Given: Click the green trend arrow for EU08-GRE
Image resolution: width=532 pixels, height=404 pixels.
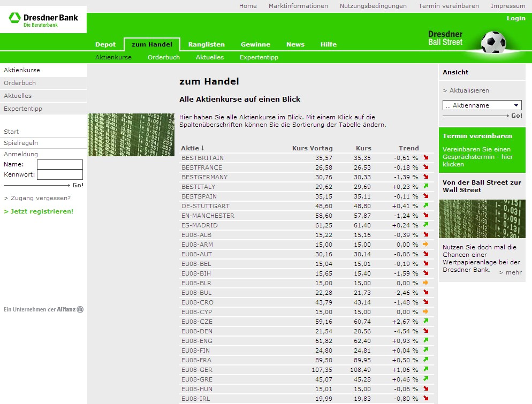Looking at the screenshot, I should click(426, 379).
